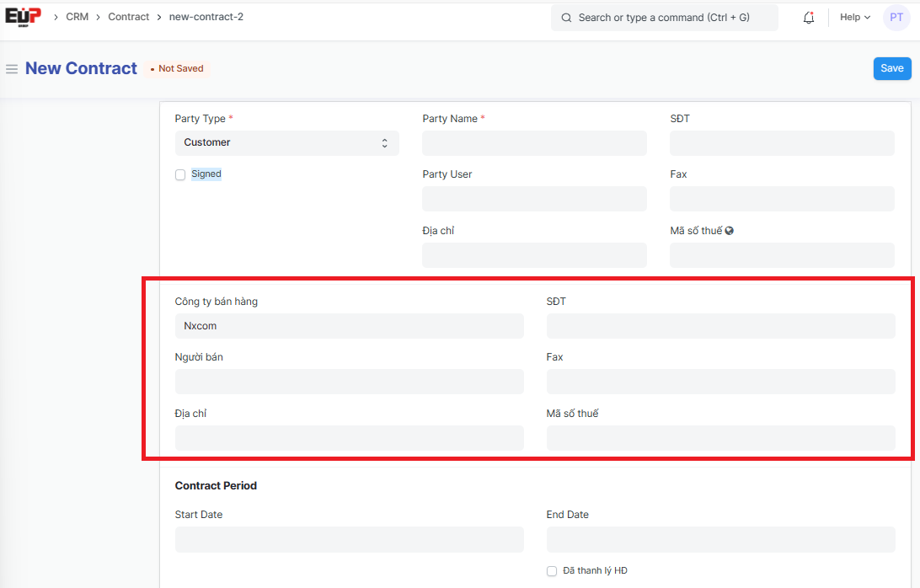Click the Not Saved status indicator
The image size is (920, 588).
[177, 69]
